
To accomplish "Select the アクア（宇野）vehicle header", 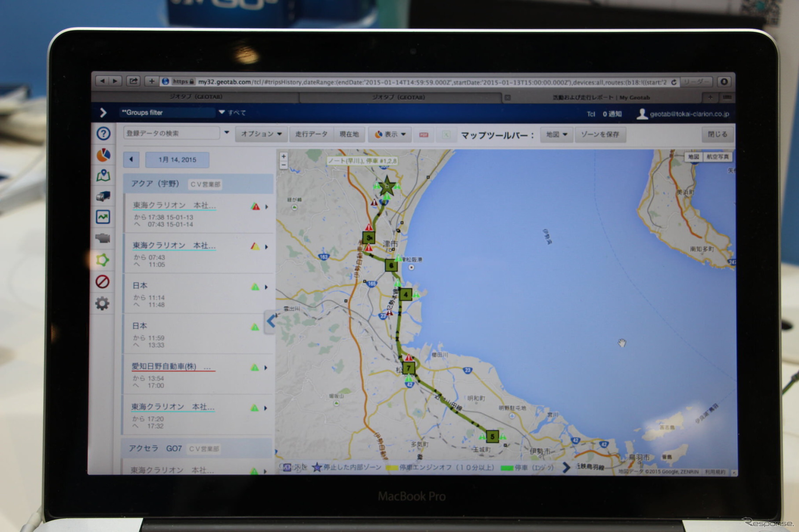I will tap(198, 183).
